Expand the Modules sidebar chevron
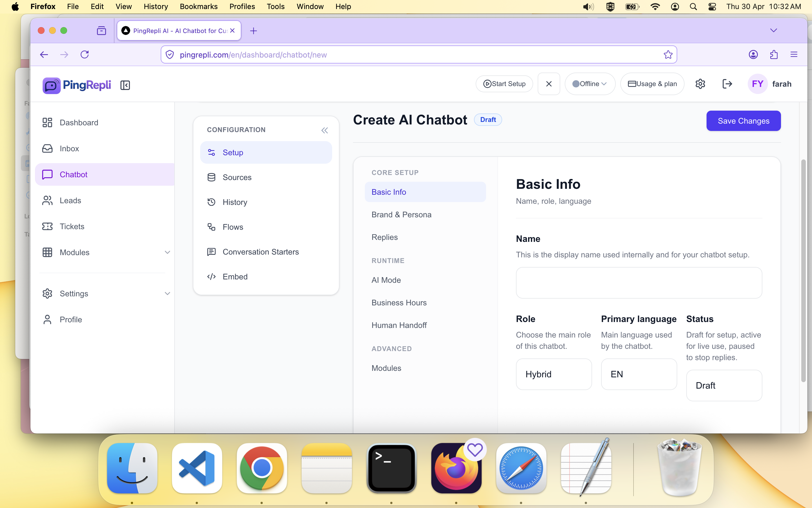The image size is (812, 508). [167, 252]
